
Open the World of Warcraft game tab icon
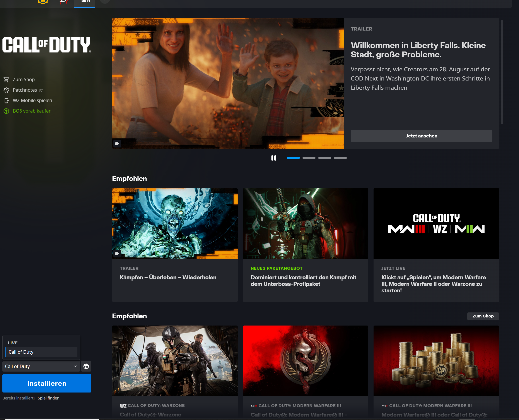tap(43, 2)
